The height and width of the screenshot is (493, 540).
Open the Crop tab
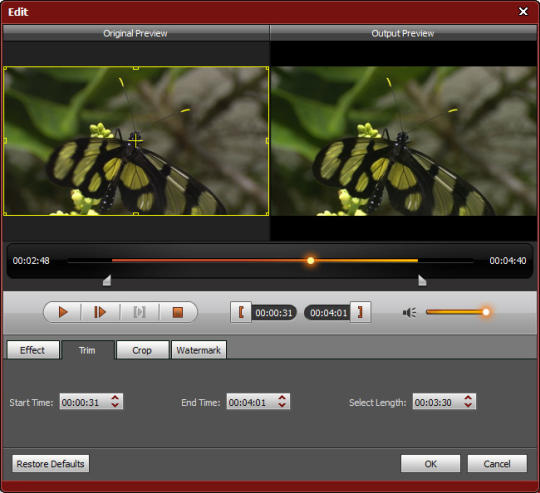point(142,350)
